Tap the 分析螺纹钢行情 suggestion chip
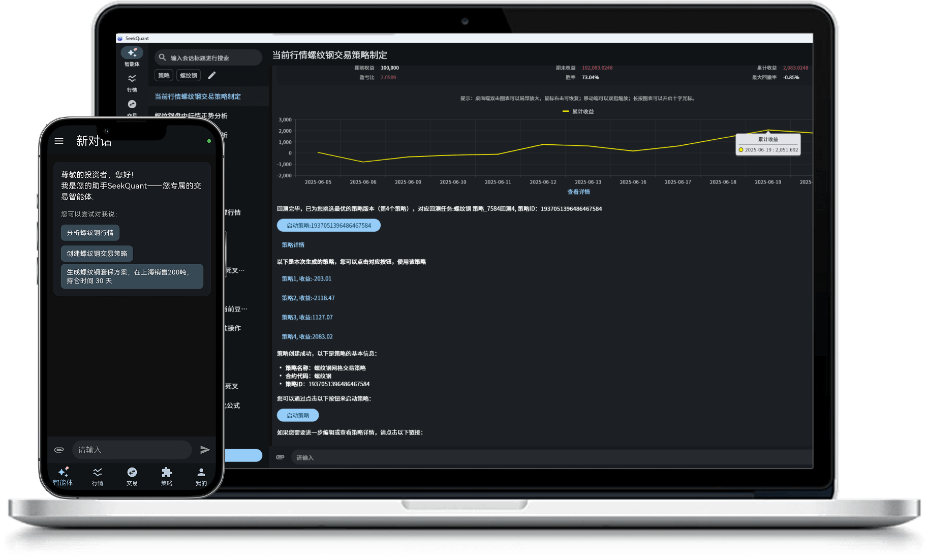 90,233
